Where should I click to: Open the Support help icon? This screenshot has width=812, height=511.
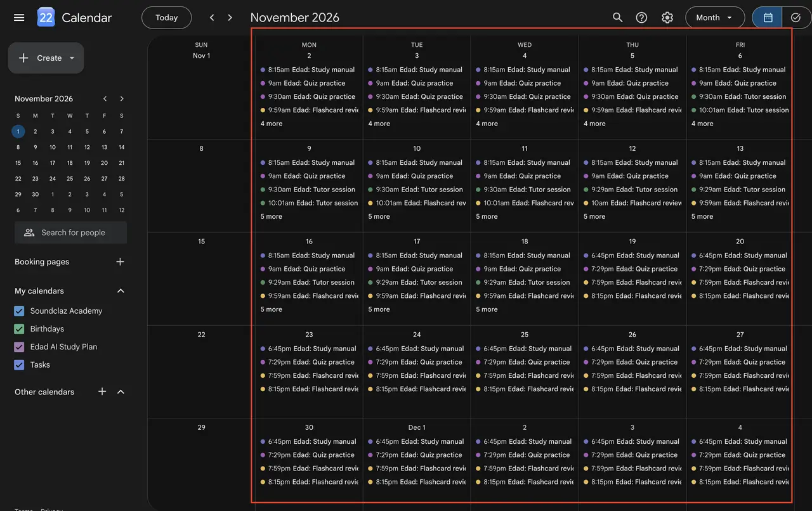641,18
